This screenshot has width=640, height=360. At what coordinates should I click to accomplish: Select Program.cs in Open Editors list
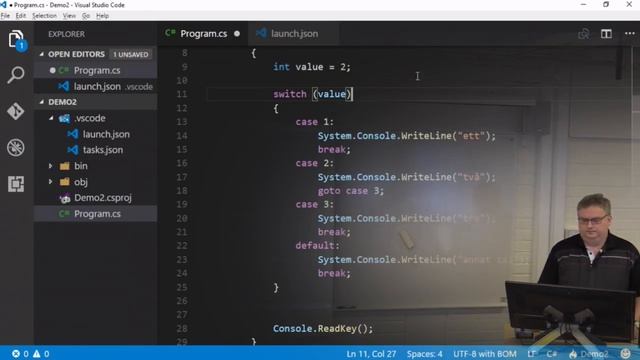coord(96,70)
